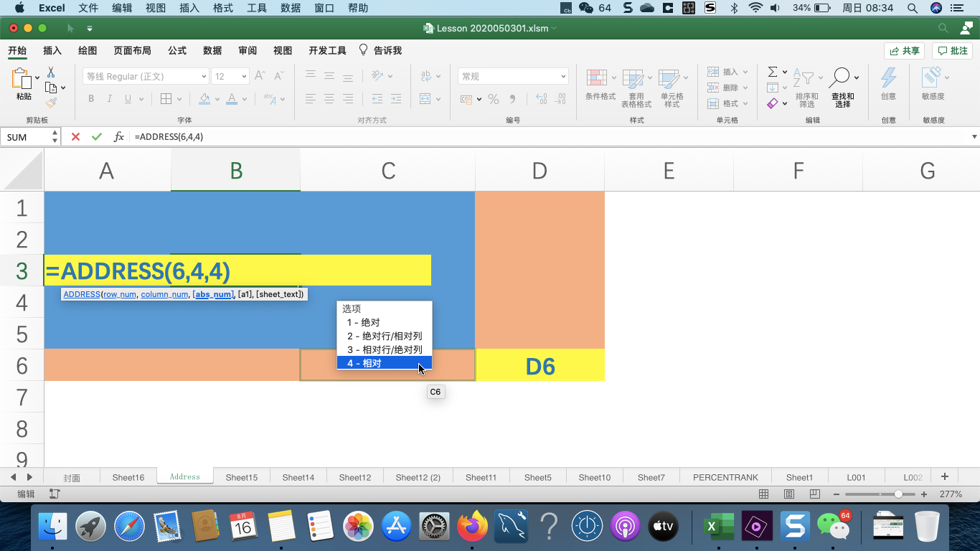Switch to the 公式 ribbon tab
Screen dimensions: 980x551
(177, 50)
